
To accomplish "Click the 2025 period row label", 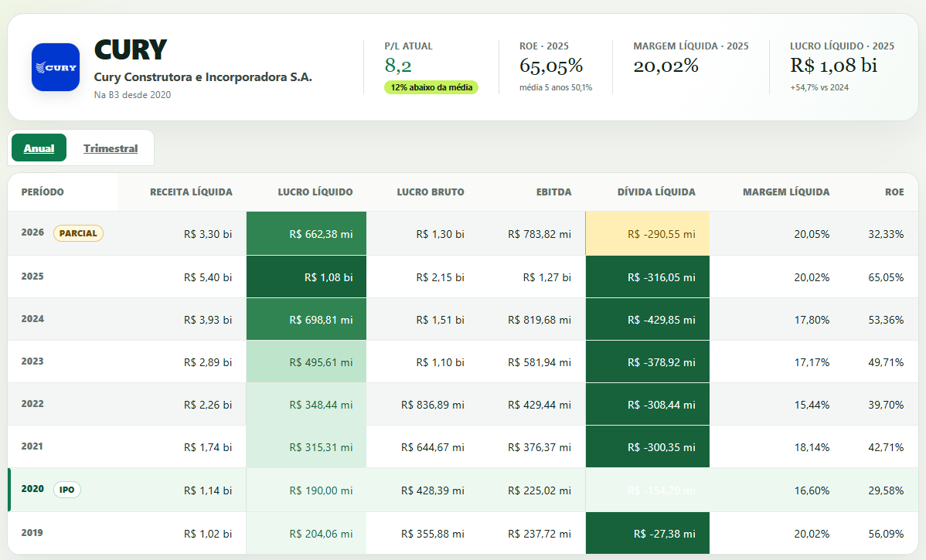I will pyautogui.click(x=32, y=277).
